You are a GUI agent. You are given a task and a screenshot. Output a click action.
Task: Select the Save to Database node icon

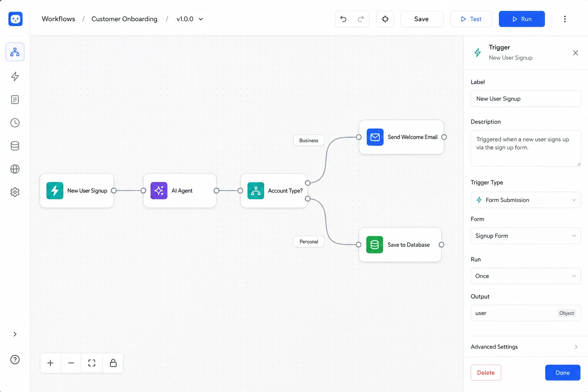(x=375, y=245)
